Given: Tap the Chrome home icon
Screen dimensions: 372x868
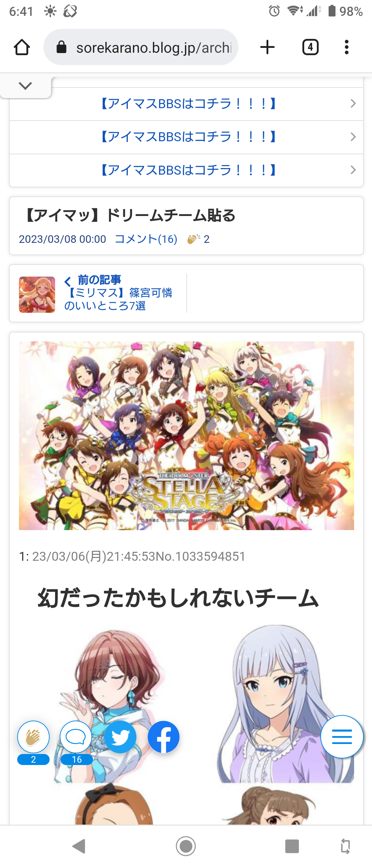Looking at the screenshot, I should click(22, 47).
